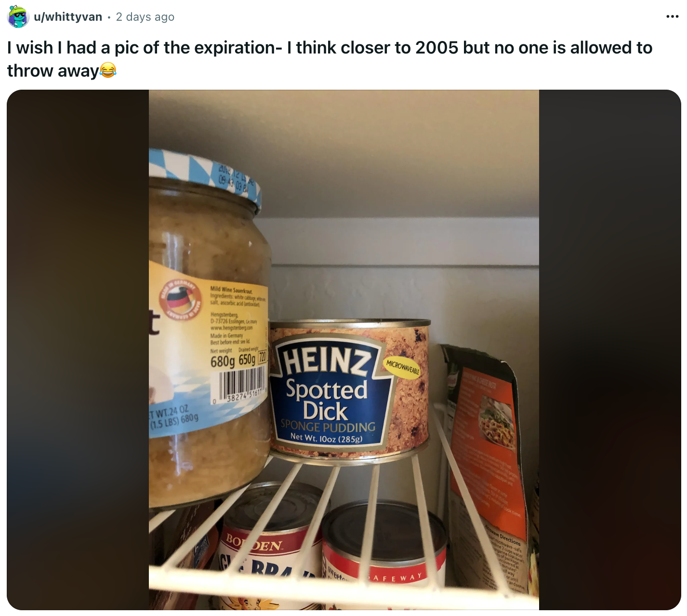This screenshot has height=616, width=687.
Task: Click the dark blurred right margin of the image
Action: pos(610,350)
